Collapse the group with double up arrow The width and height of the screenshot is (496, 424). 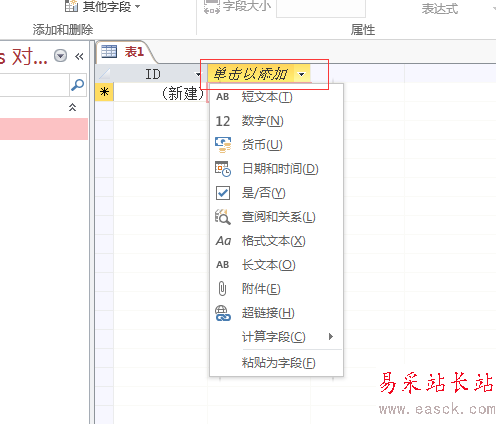pyautogui.click(x=72, y=107)
